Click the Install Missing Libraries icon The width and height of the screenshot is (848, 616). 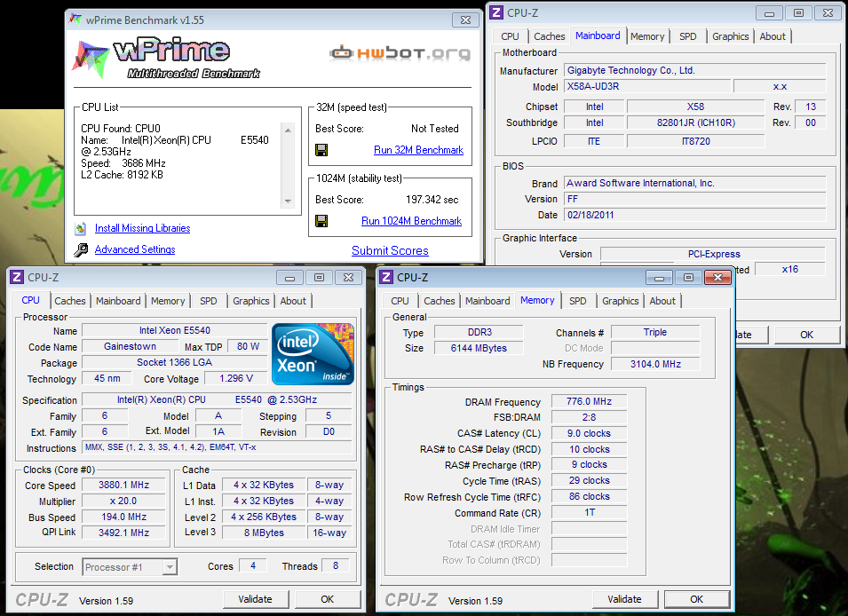point(81,228)
